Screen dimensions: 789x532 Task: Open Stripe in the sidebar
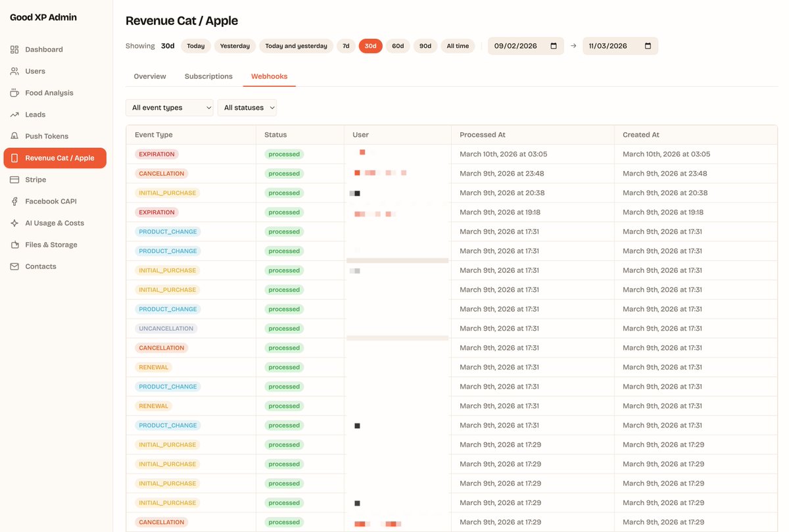pyautogui.click(x=55, y=180)
